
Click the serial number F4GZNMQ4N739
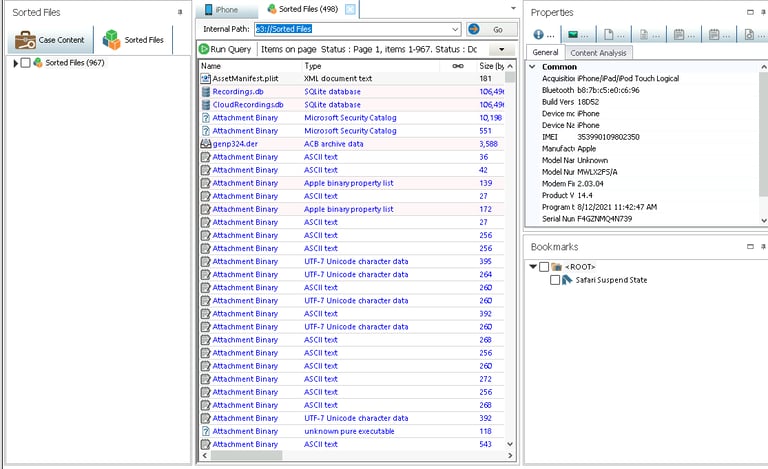pyautogui.click(x=604, y=219)
